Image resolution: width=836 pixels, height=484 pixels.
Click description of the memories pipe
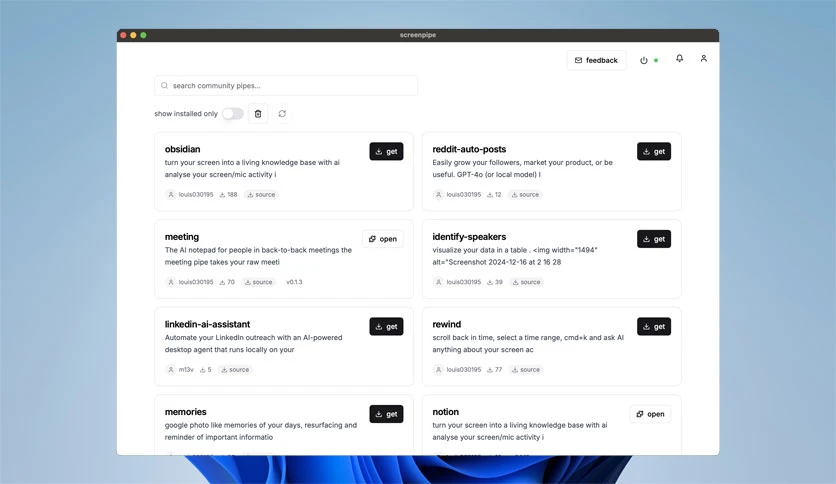pos(261,431)
